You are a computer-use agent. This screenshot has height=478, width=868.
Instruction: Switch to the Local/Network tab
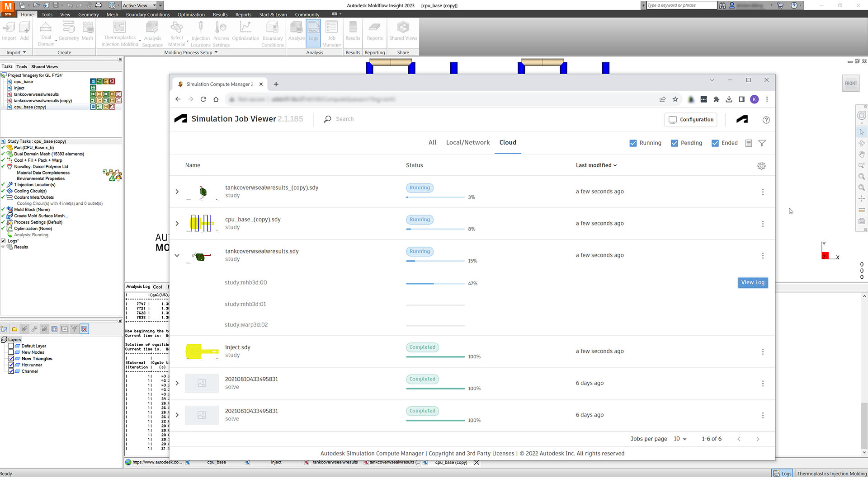click(x=467, y=142)
